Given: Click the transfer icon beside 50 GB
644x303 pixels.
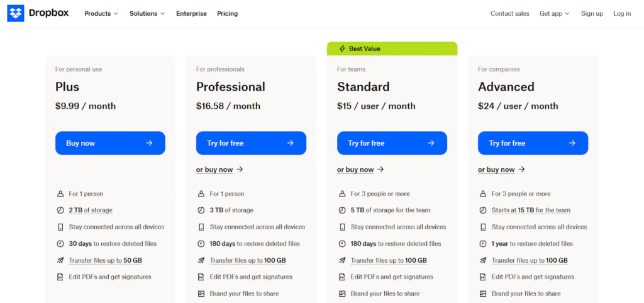Looking at the screenshot, I should 60,260.
